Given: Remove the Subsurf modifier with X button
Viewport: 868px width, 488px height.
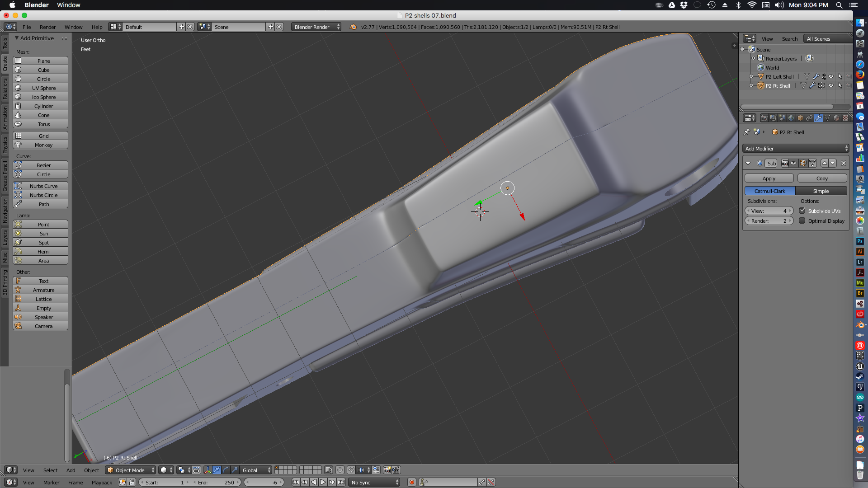Looking at the screenshot, I should pos(844,163).
